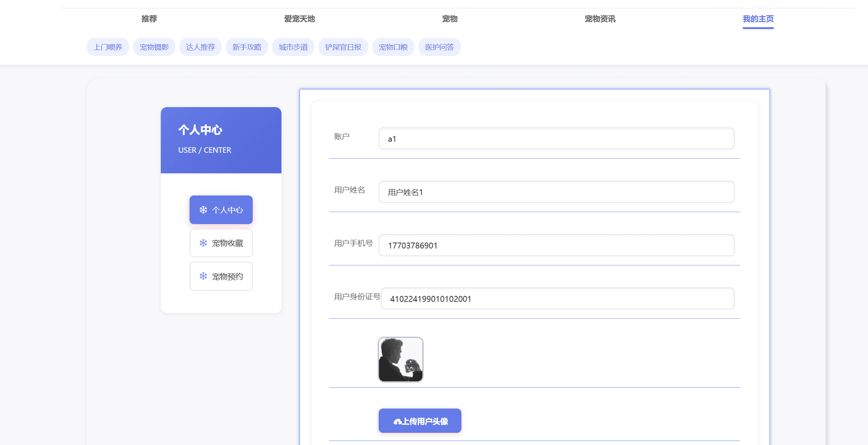868x445 pixels.
Task: Switch to the 宠物 tab
Action: [449, 19]
